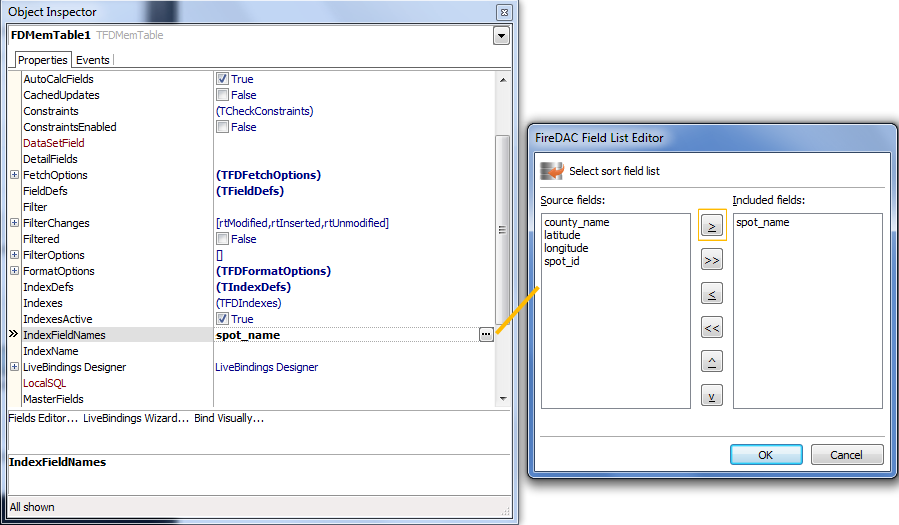
Task: Toggle the Filtered checkbox
Action: click(222, 238)
